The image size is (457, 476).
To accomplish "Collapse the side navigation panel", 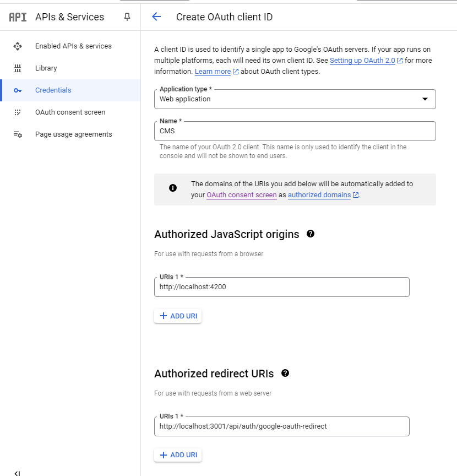I will point(18,473).
